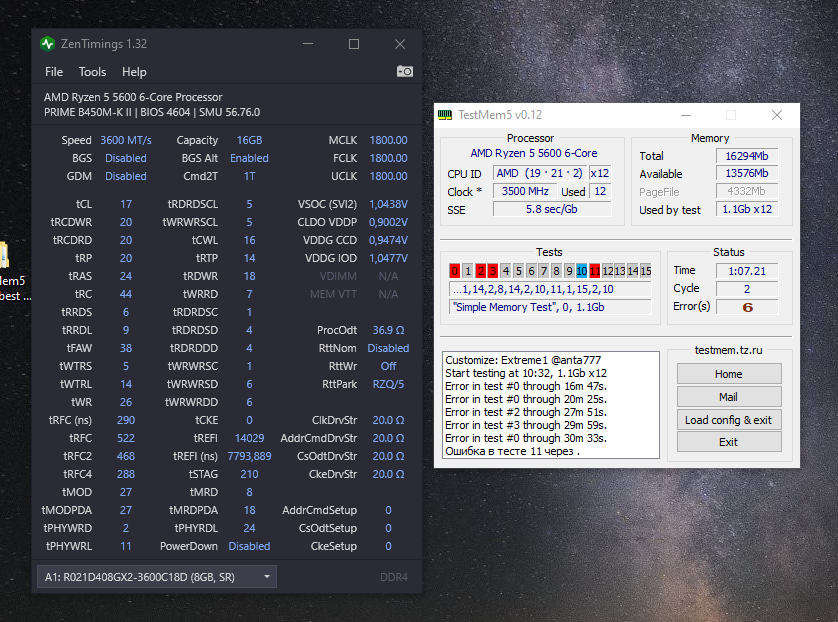Viewport: 838px width, 622px height.
Task: Click the ClkDrvStr value 20.0 Ω
Action: click(389, 420)
